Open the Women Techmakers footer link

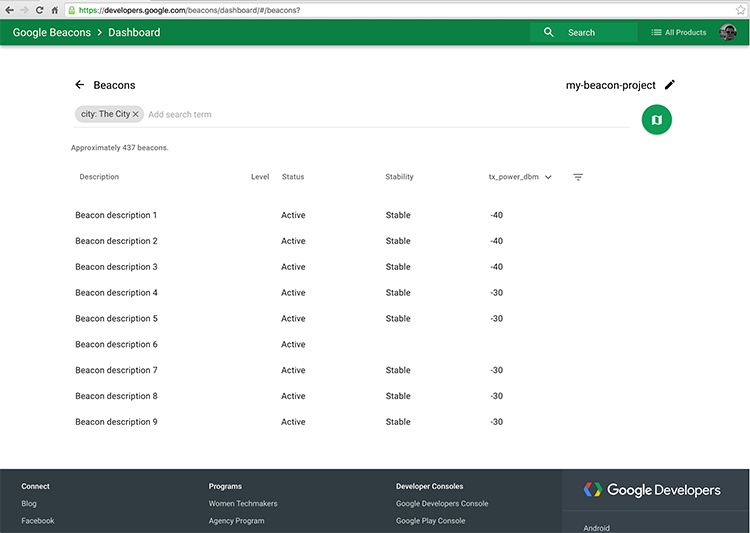[243, 503]
